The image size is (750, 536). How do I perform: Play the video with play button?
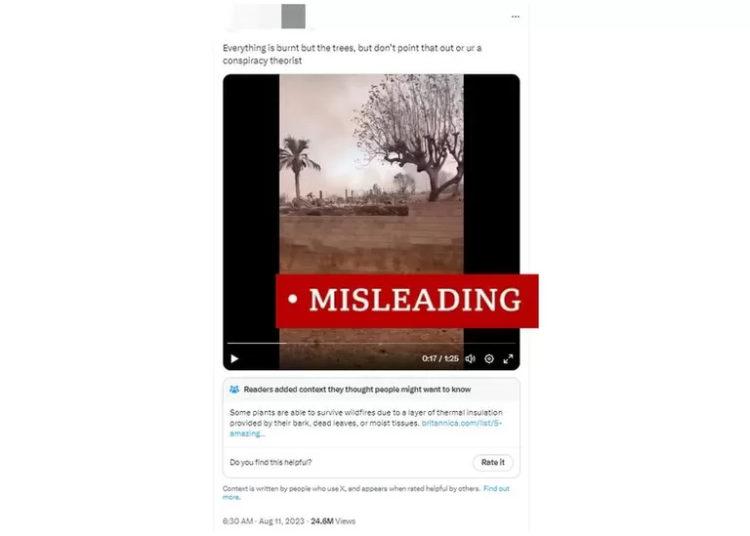(234, 359)
